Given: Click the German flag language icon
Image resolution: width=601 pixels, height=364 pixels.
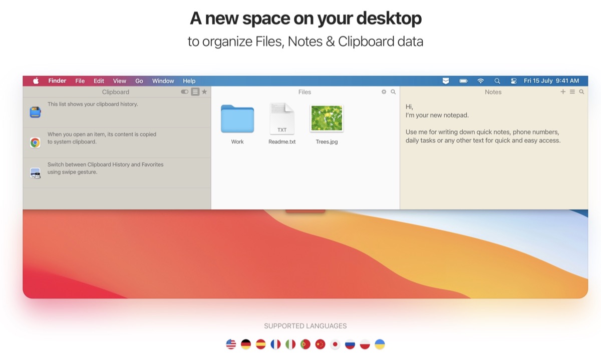Looking at the screenshot, I should (x=246, y=344).
